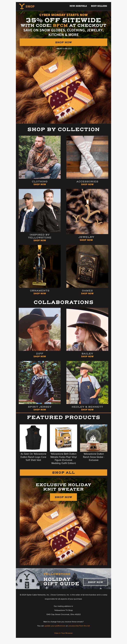Image resolution: width=127 pixels, height=644 pixels.
Task: Open the Beth Dutton Funko Pop product
Action: pyautogui.click(x=63, y=438)
